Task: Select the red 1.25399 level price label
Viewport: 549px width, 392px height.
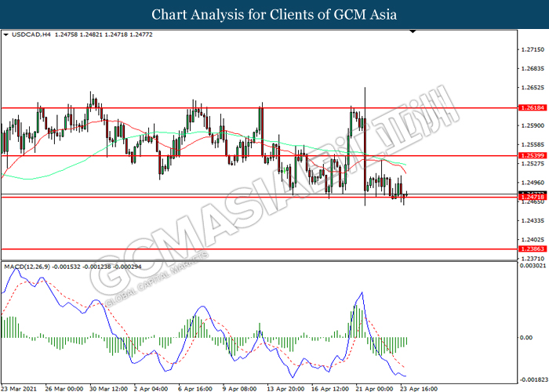Action: click(532, 155)
